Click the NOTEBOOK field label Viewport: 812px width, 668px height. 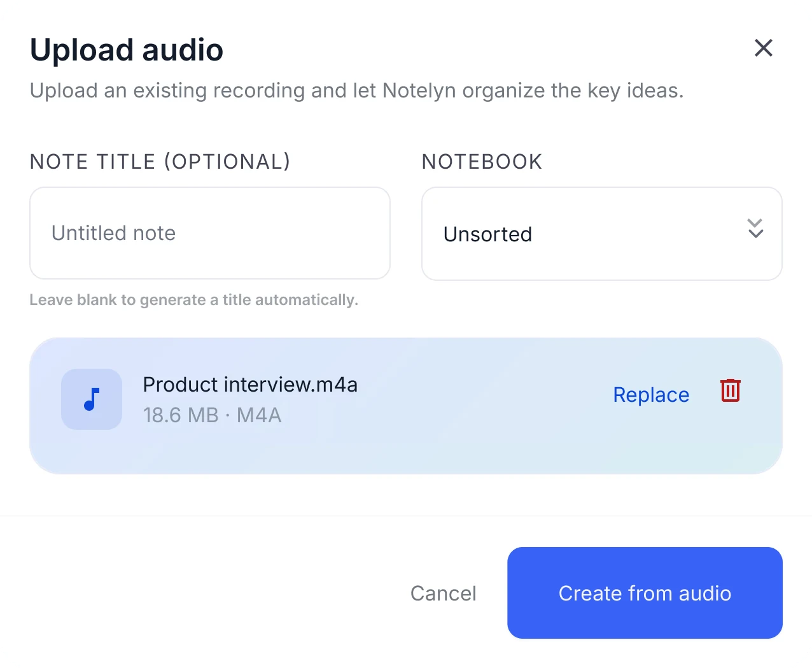(x=482, y=162)
